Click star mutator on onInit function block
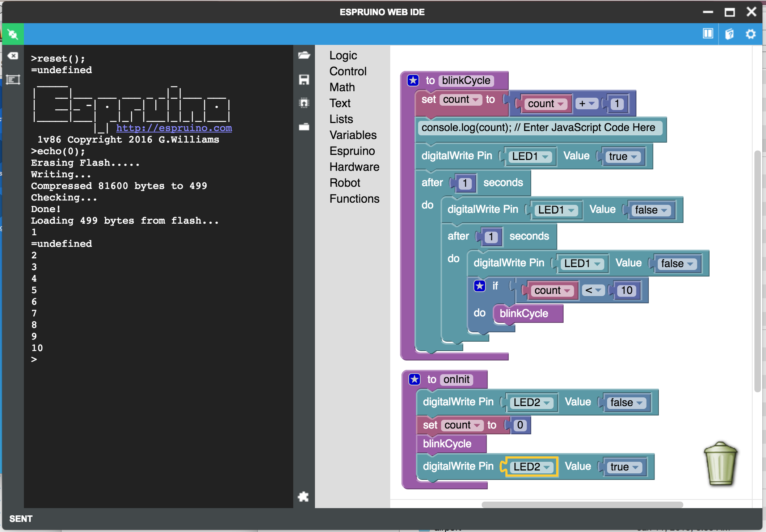The height and width of the screenshot is (532, 766). click(414, 379)
